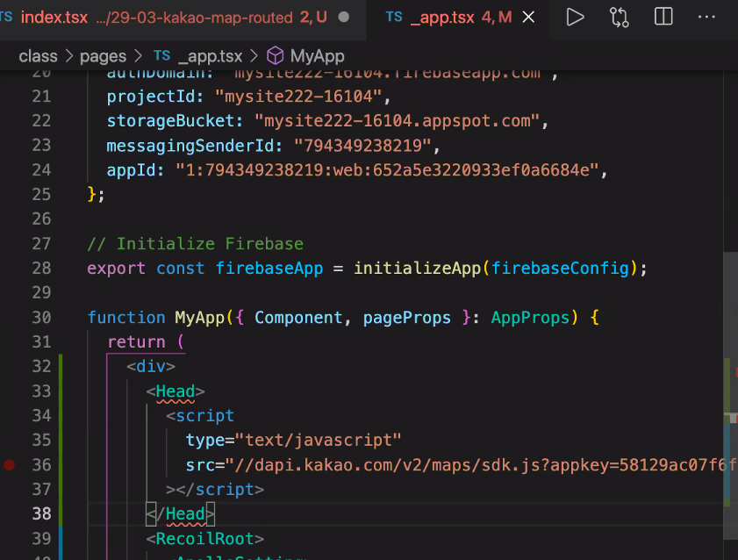Click the "// Initialize Firebase" comment
The image size is (738, 560).
196,244
